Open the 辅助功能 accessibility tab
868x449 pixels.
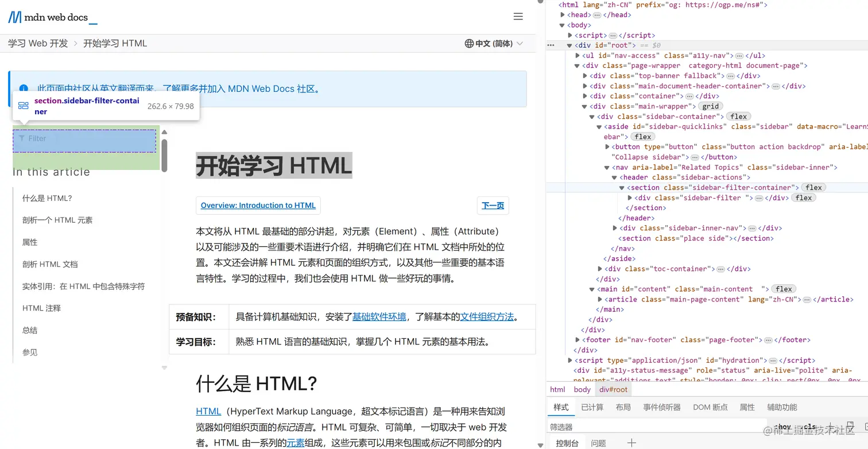[x=782, y=407]
